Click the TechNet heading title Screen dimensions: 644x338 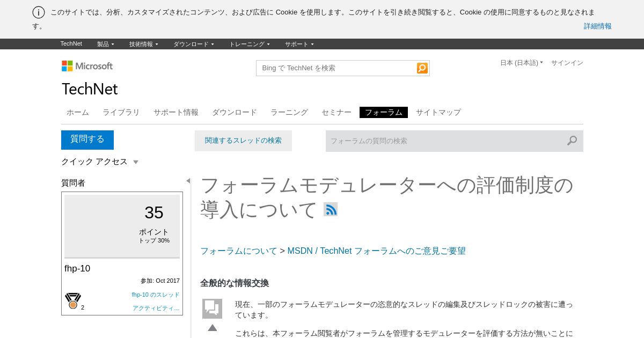point(90,89)
